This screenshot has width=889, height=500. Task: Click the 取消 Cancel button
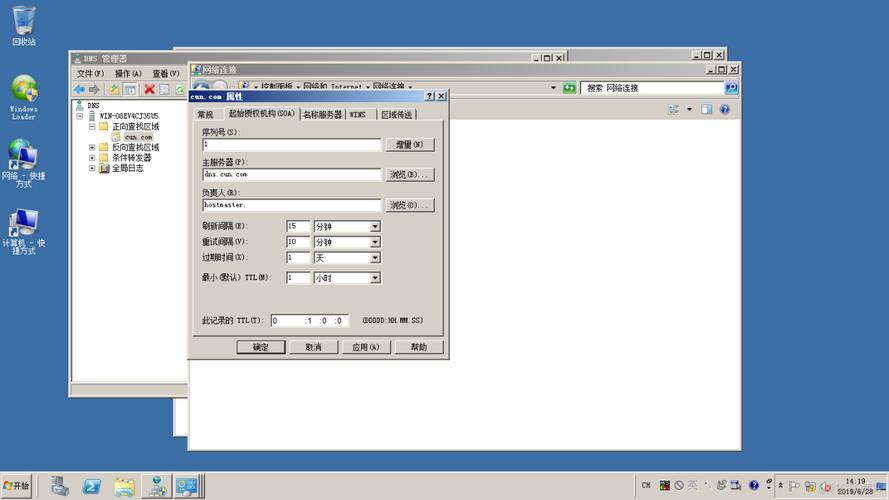(x=314, y=347)
